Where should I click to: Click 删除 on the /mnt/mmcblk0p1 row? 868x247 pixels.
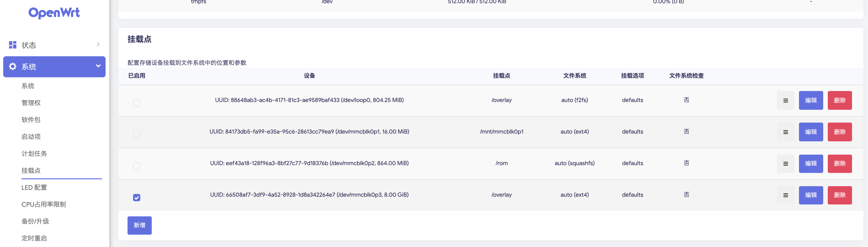(840, 132)
